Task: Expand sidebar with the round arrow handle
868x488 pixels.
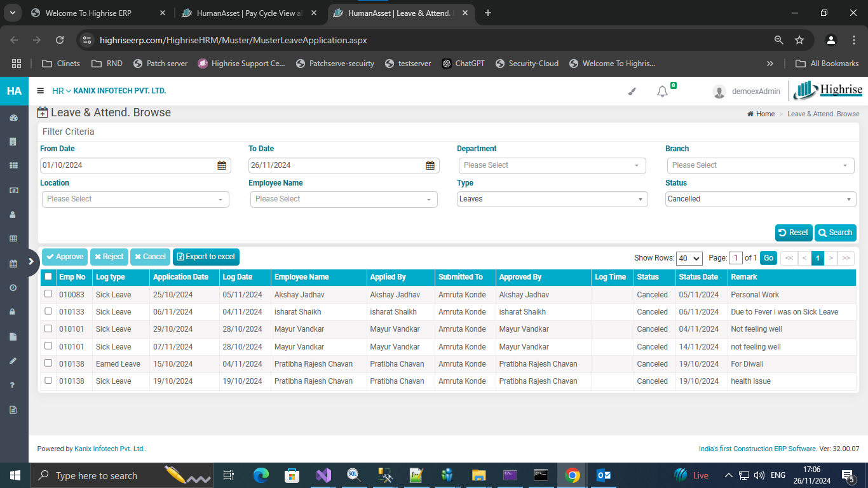Action: pyautogui.click(x=30, y=261)
